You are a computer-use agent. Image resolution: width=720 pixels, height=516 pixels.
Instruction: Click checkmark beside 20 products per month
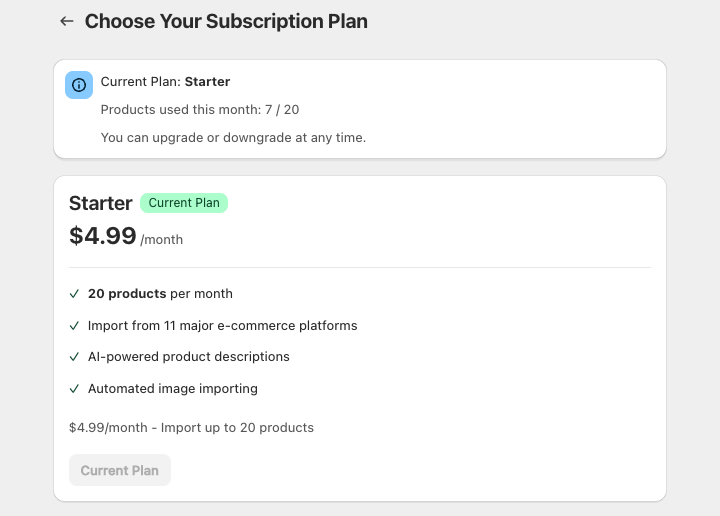[x=74, y=294]
